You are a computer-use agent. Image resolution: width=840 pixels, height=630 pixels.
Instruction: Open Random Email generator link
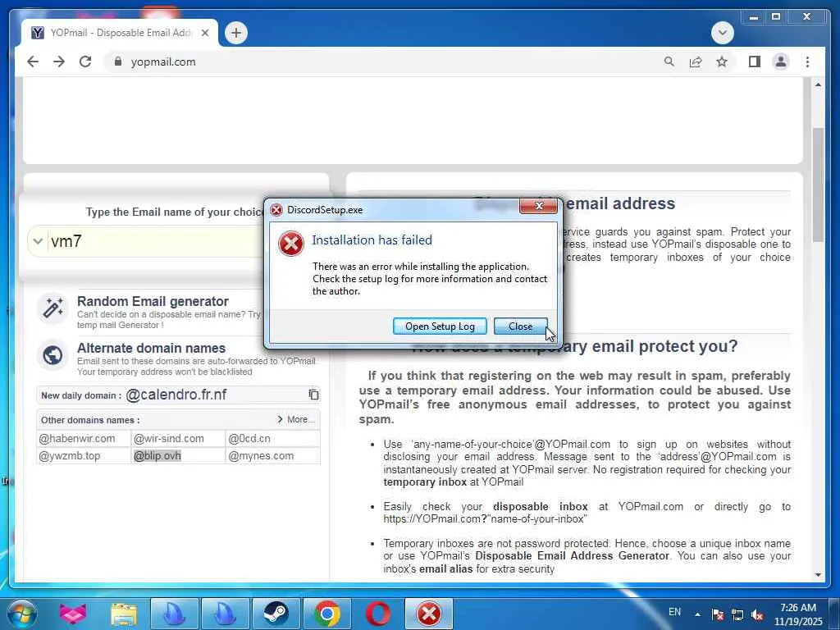pos(153,301)
